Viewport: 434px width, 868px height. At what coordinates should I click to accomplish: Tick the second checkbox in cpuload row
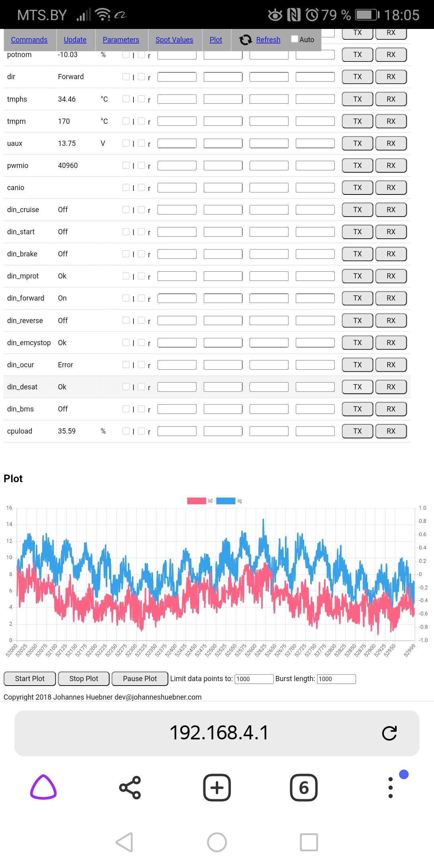click(x=141, y=431)
